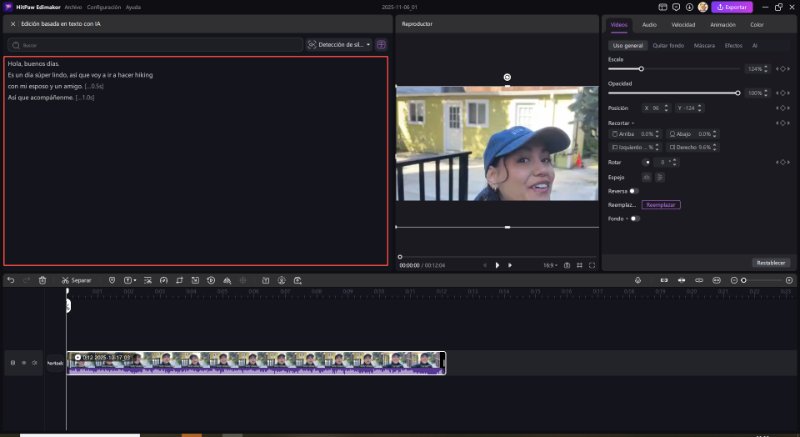Image resolution: width=800 pixels, height=437 pixels.
Task: Enter fullscreen preview mode
Action: [592, 265]
